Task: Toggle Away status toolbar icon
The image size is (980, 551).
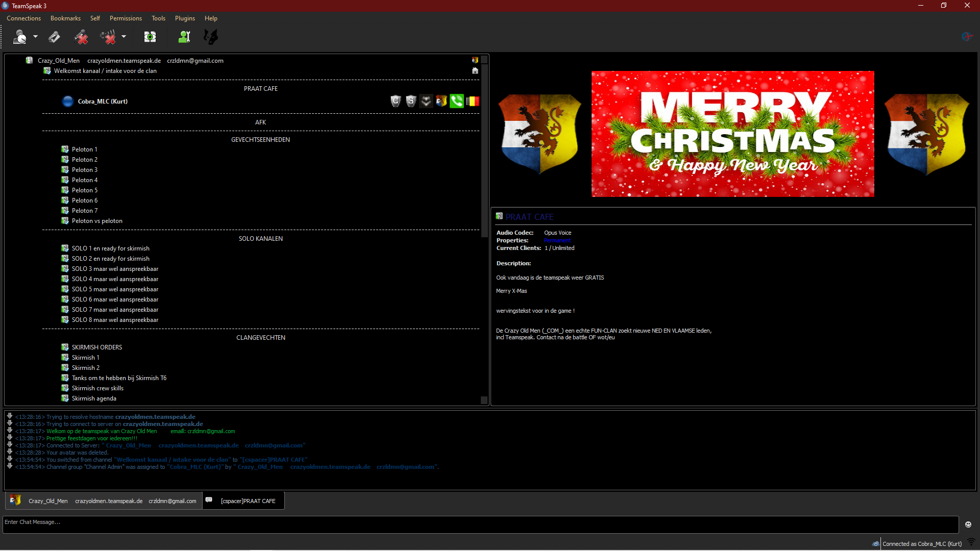Action: click(x=19, y=37)
